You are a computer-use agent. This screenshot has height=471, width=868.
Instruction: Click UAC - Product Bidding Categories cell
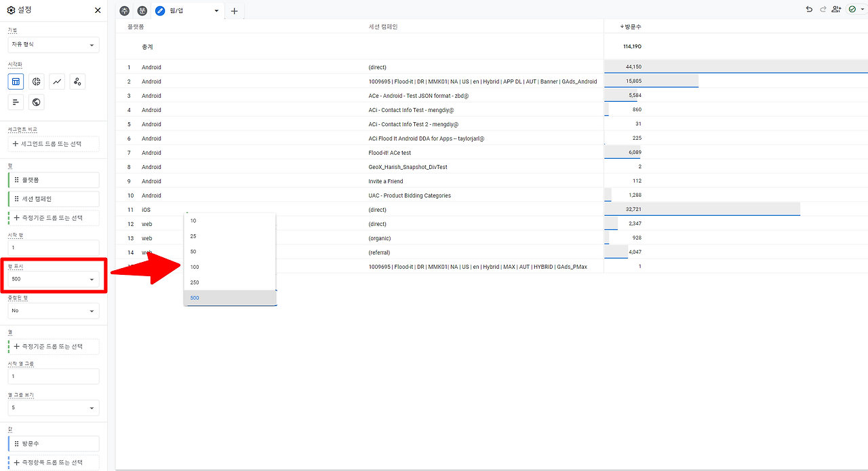point(410,195)
